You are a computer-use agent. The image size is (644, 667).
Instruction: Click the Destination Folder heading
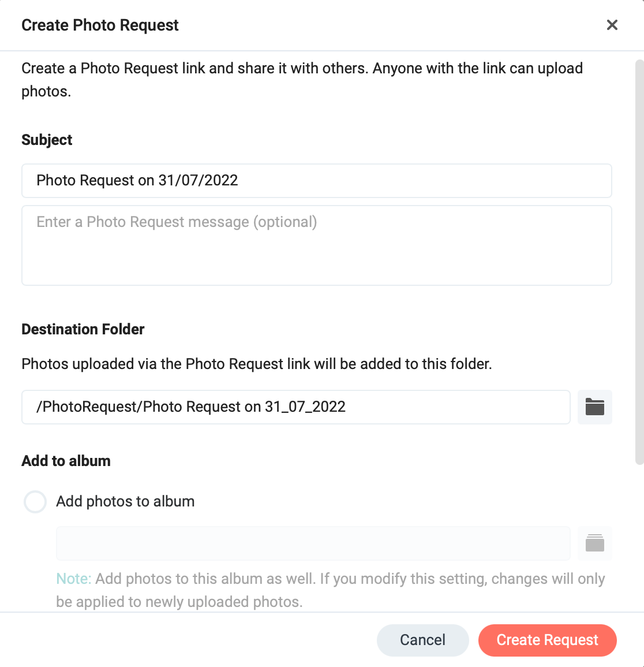(x=83, y=329)
